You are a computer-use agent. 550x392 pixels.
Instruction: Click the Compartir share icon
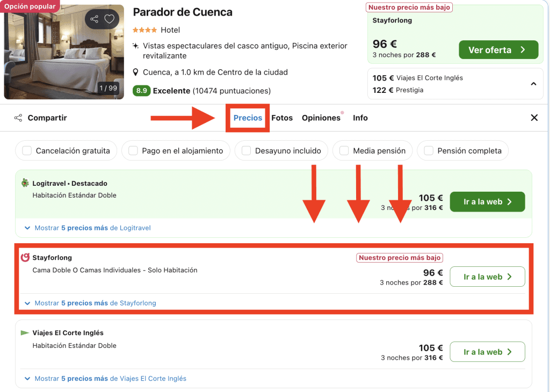coord(18,118)
